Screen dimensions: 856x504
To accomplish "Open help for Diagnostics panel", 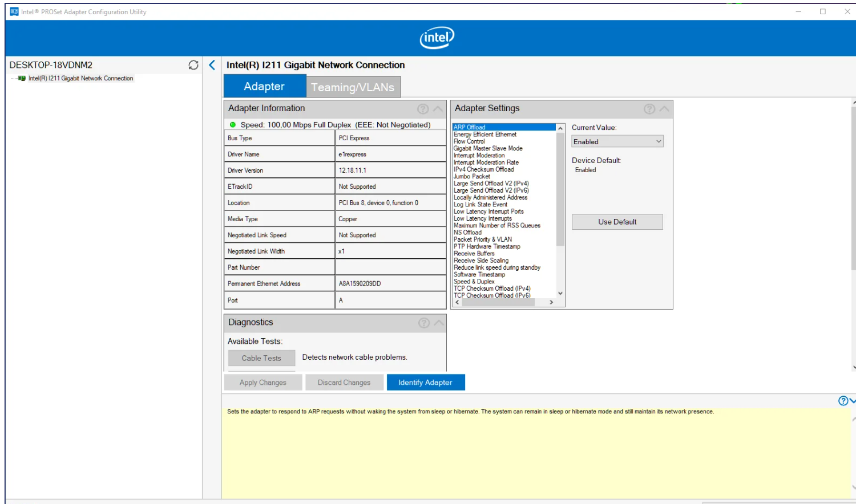I will pos(424,323).
